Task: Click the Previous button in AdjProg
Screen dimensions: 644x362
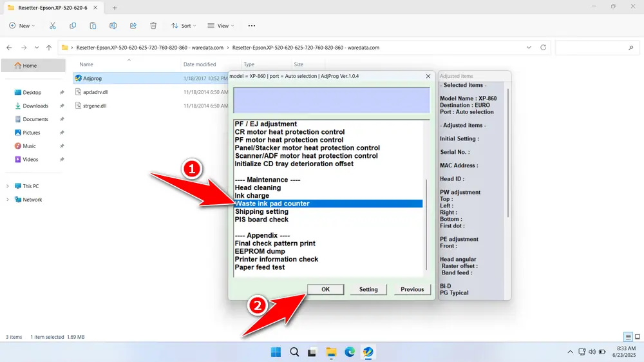Action: tap(412, 289)
